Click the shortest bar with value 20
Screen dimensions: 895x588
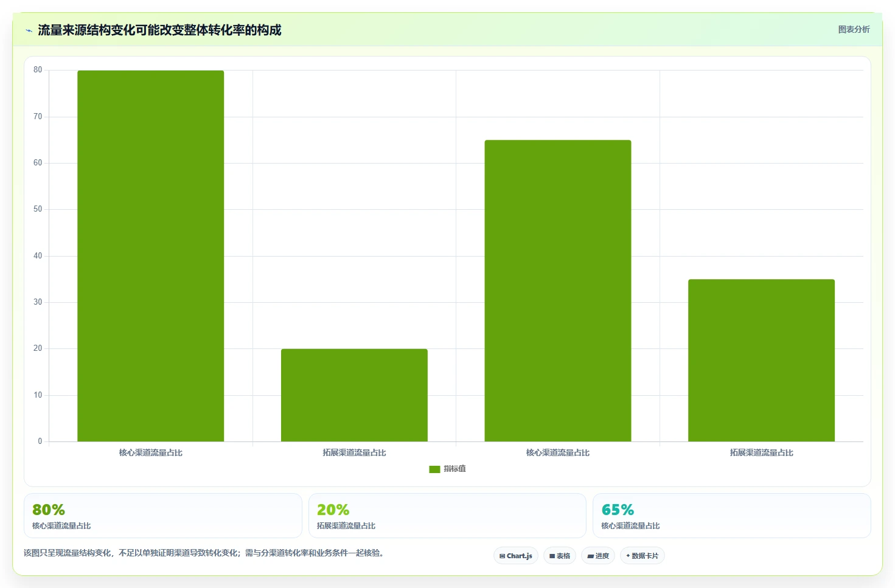click(x=354, y=395)
